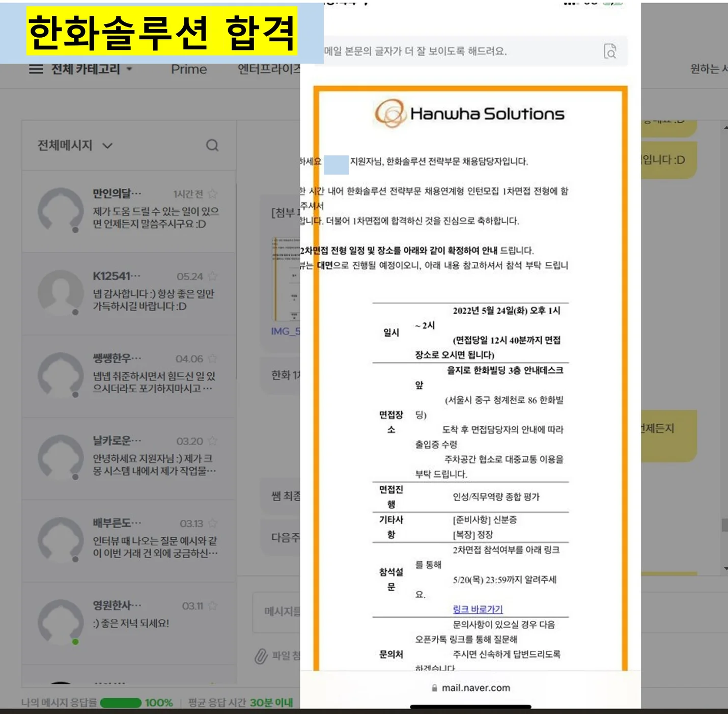Click the 05.24 timestamp on K12541
The image size is (728, 714).
(x=190, y=277)
